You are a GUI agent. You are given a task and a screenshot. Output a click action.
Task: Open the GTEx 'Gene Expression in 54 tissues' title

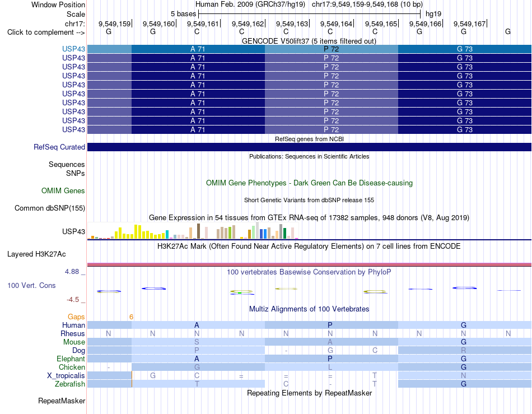[x=309, y=218]
